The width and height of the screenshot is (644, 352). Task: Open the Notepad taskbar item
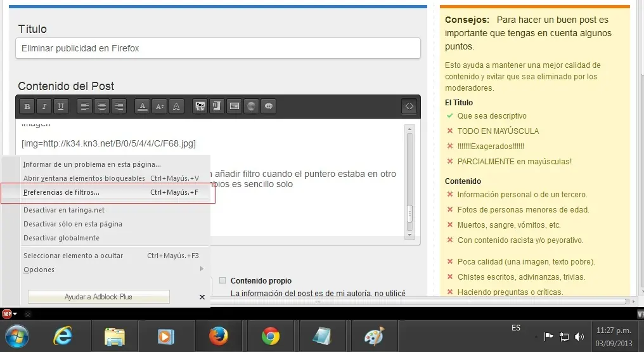coord(323,336)
